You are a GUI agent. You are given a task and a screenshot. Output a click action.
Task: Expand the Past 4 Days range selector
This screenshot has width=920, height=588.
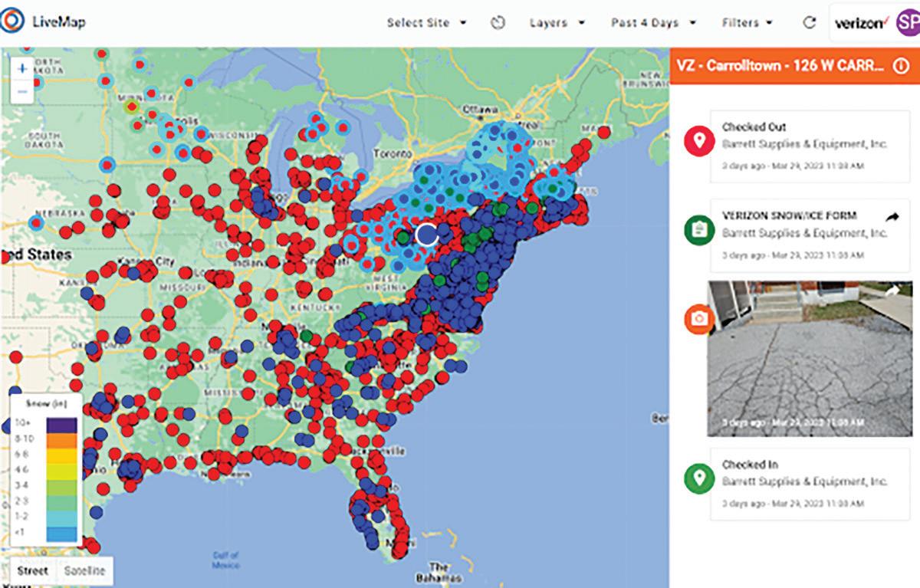[x=653, y=22]
